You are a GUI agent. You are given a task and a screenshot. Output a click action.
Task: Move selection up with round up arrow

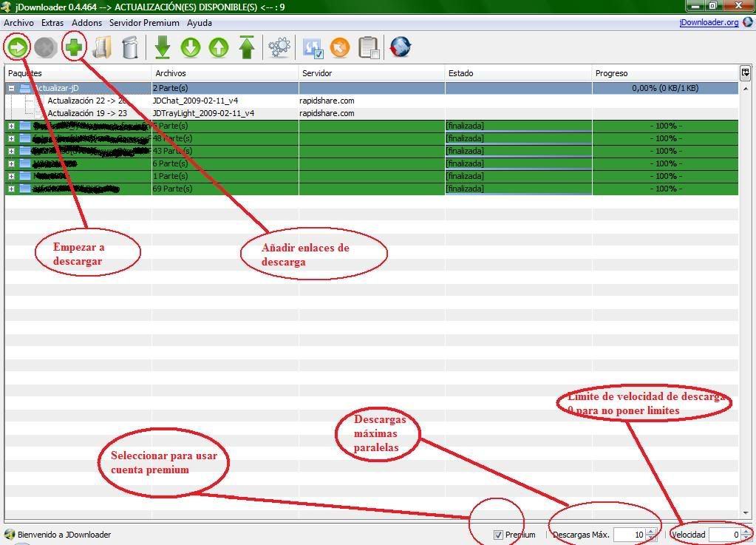[219, 48]
